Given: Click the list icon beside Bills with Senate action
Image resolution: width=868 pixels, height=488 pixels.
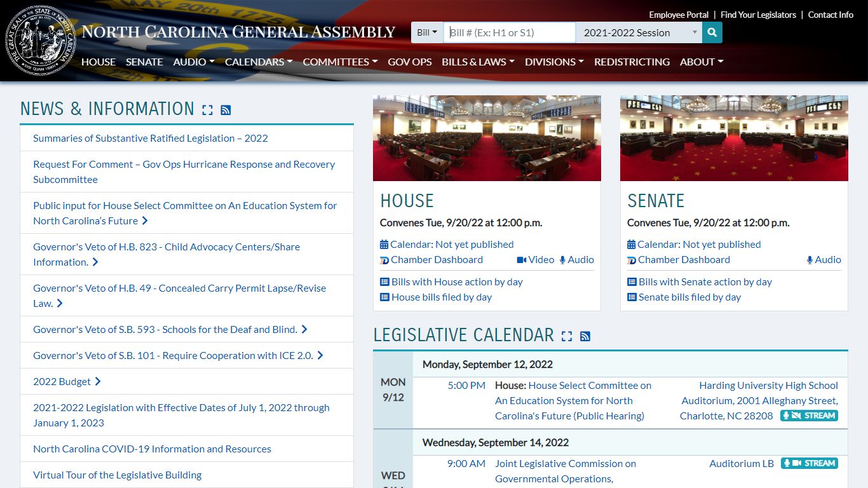Looking at the screenshot, I should pyautogui.click(x=632, y=281).
